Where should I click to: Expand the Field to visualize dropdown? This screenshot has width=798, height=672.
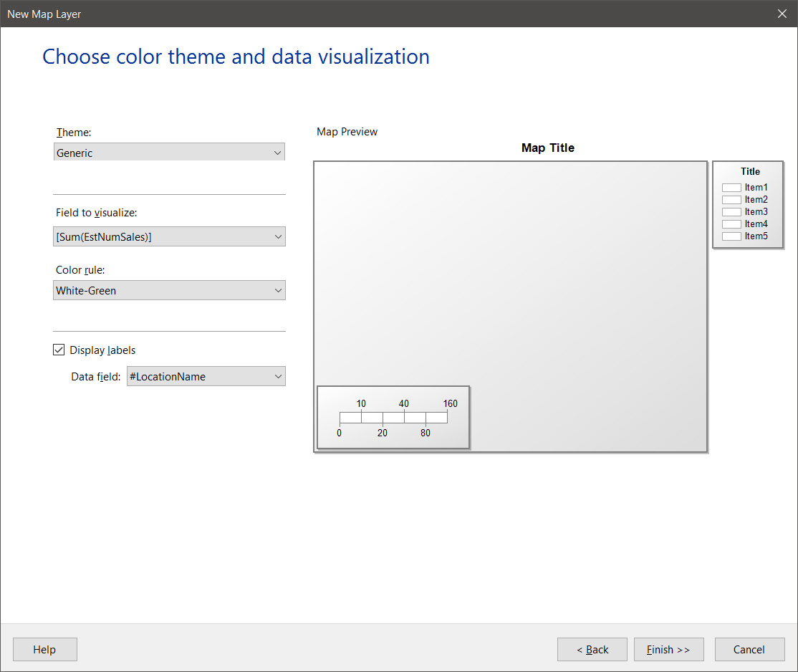pos(169,236)
